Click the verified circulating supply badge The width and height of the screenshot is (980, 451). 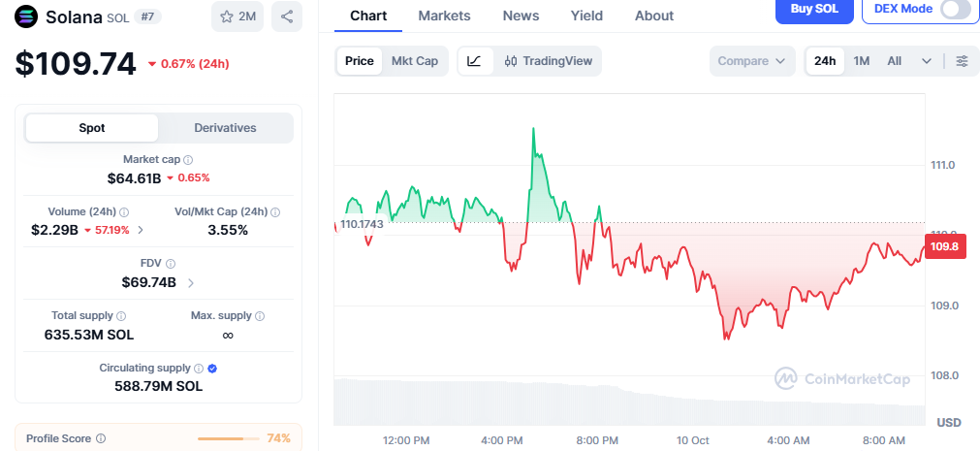click(212, 369)
